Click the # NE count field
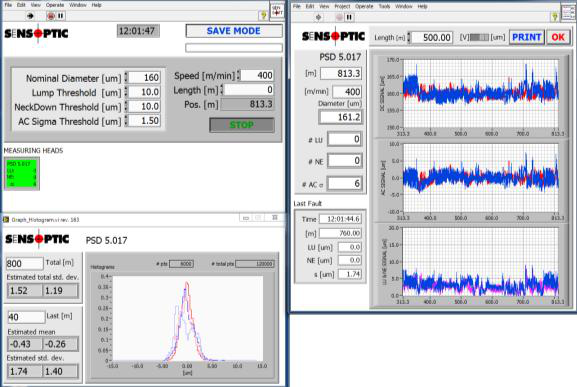This screenshot has width=577, height=387. [x=344, y=161]
